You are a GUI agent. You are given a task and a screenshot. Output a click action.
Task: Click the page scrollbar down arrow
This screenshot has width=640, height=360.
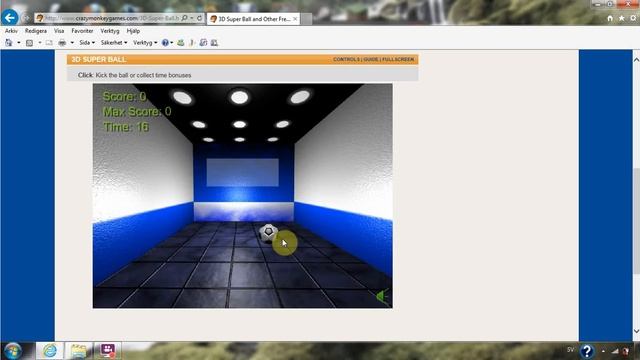[636, 331]
